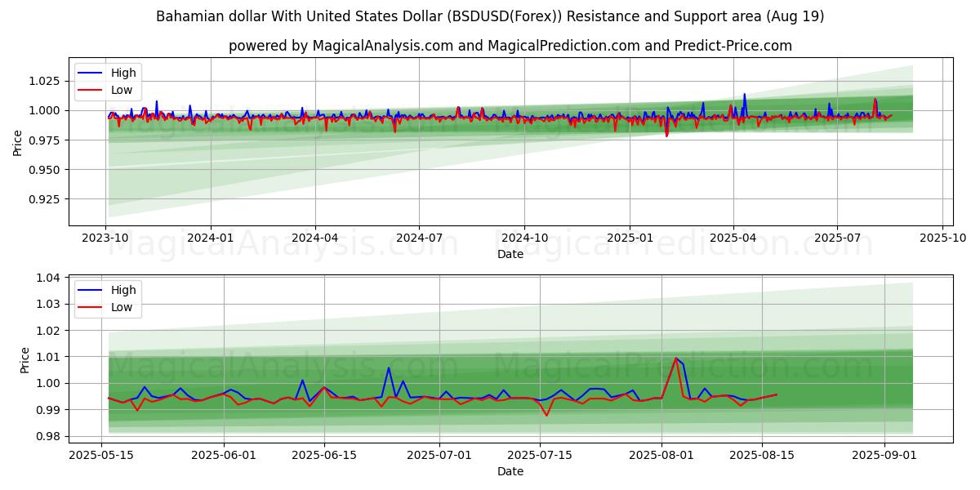Click 'Low' in the bottom chart legend

122,308
